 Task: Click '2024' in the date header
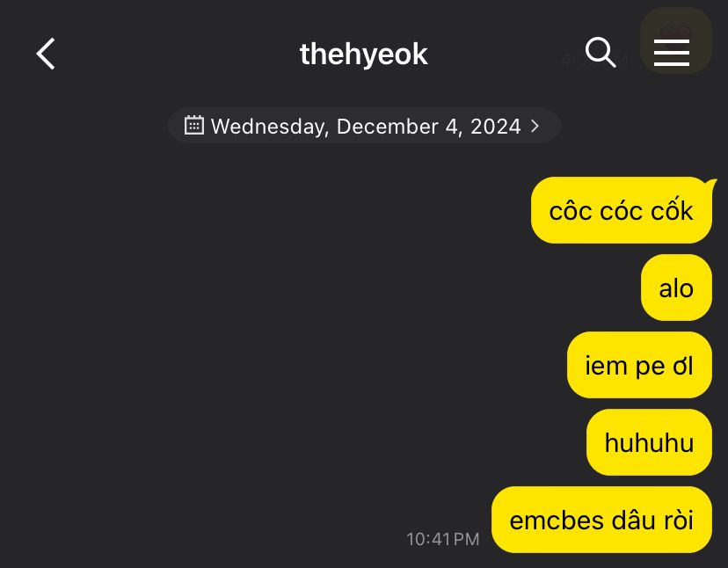496,127
